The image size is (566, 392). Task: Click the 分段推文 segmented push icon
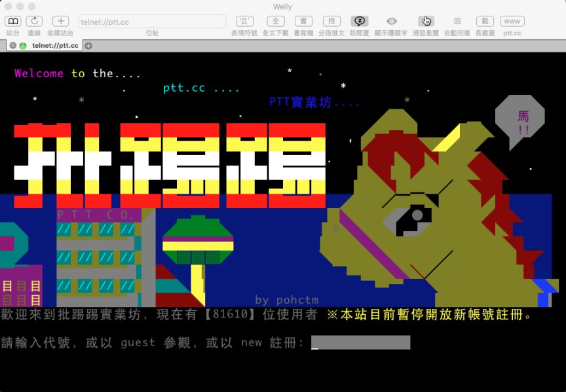click(331, 22)
